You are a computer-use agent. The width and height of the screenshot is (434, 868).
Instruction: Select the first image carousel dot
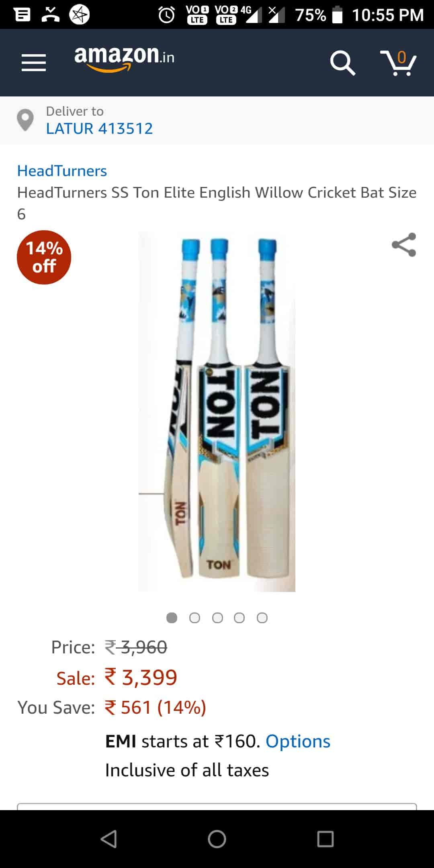click(172, 618)
